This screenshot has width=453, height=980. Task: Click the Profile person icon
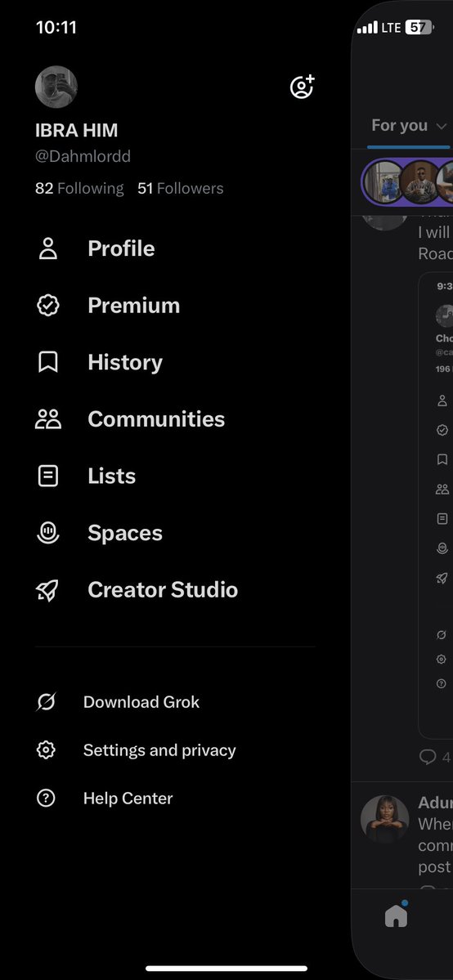click(x=48, y=248)
